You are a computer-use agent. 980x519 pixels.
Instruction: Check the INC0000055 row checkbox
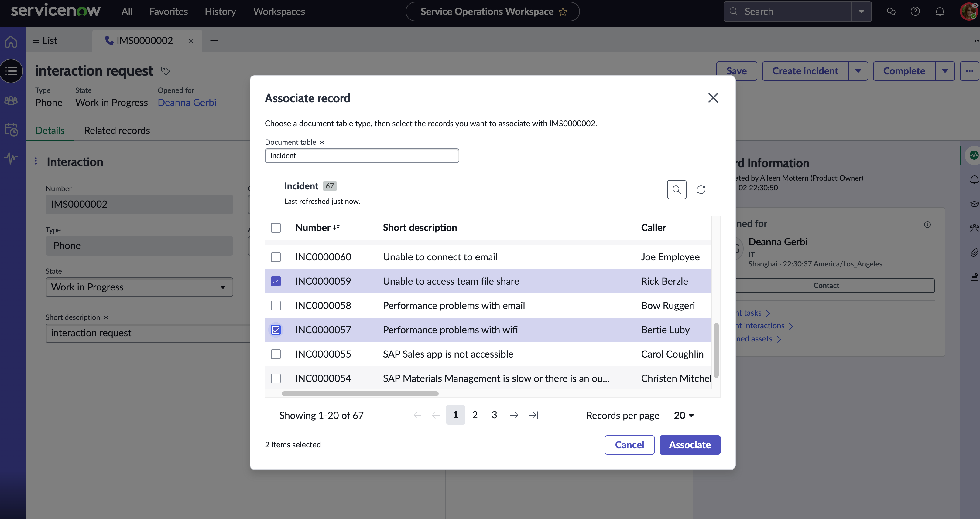click(276, 354)
